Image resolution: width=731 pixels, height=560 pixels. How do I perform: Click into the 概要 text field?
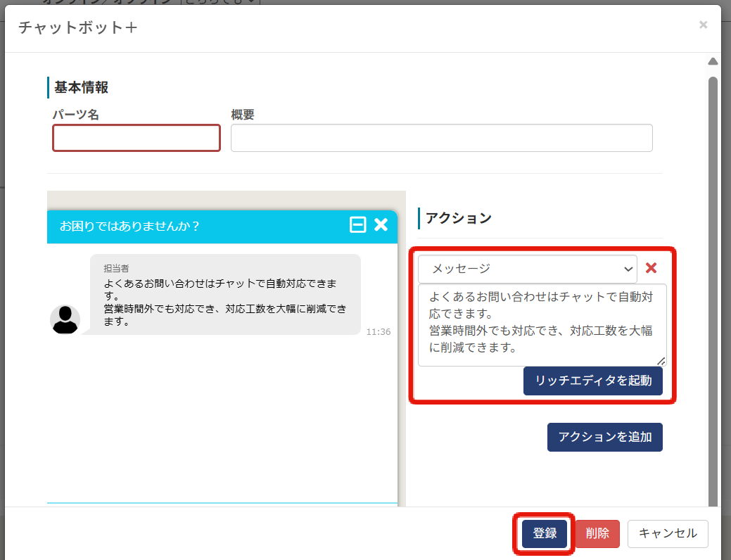pyautogui.click(x=441, y=138)
